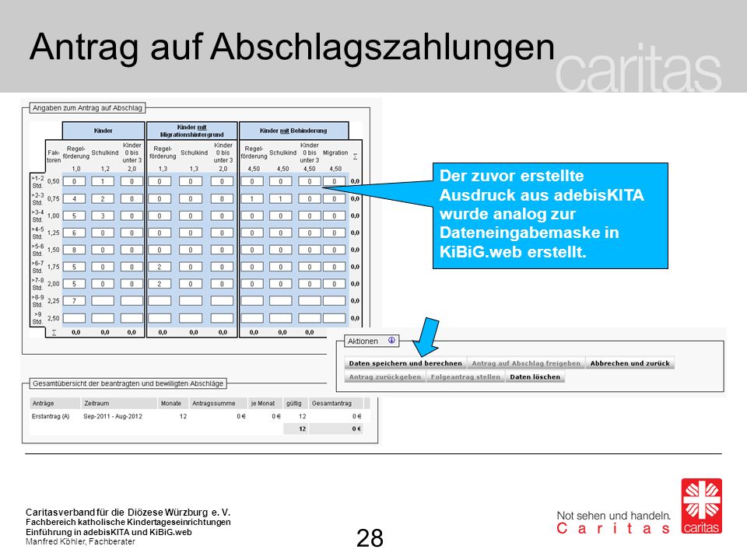Focus Kinder Regelförderung field in >3-4 Std. row

click(75, 215)
